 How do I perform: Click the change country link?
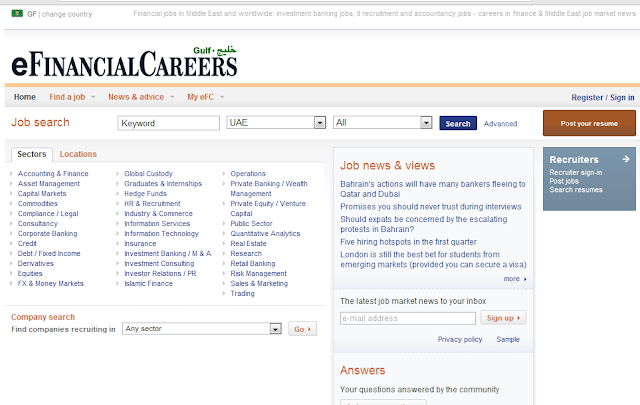tap(67, 14)
